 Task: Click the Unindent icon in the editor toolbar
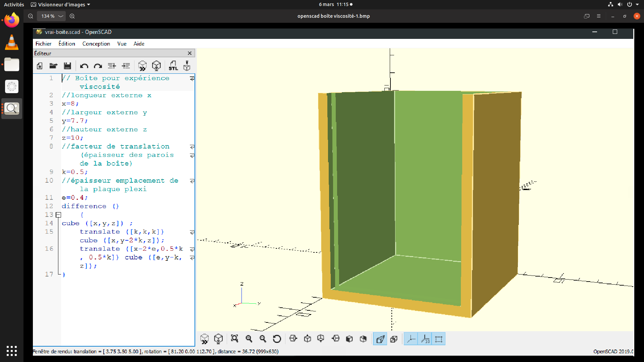coord(112,66)
